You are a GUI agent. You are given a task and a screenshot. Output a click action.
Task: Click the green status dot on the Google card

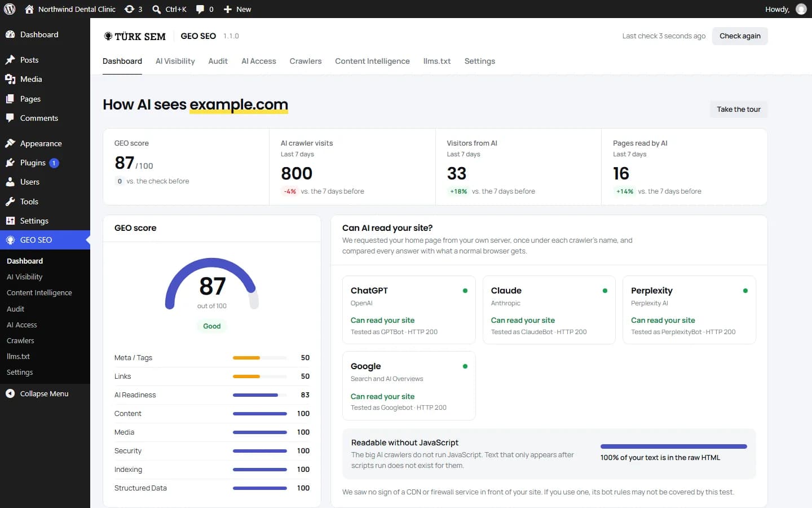click(465, 366)
